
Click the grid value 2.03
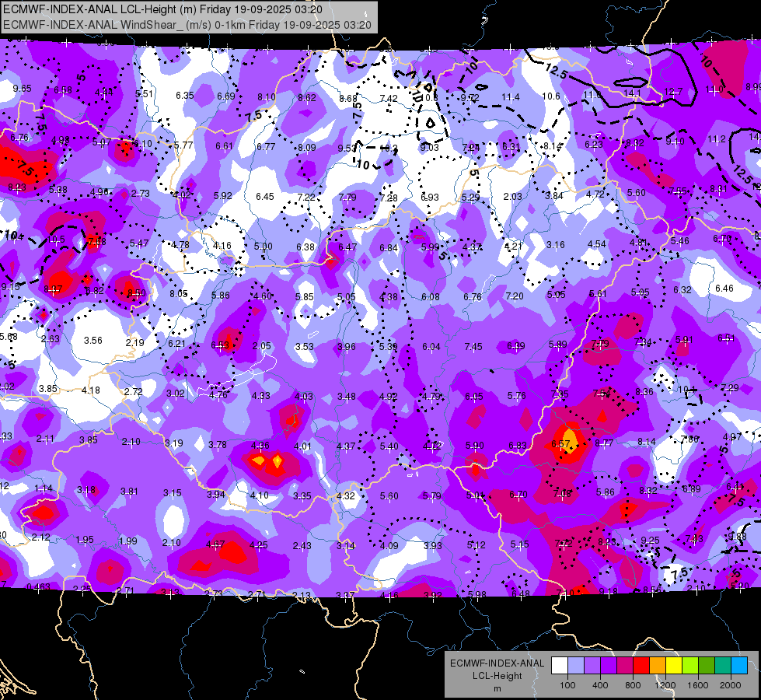(x=512, y=196)
